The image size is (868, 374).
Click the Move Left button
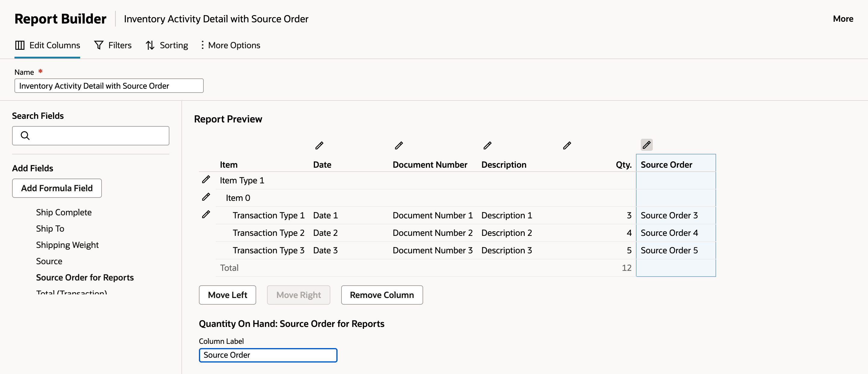click(228, 295)
